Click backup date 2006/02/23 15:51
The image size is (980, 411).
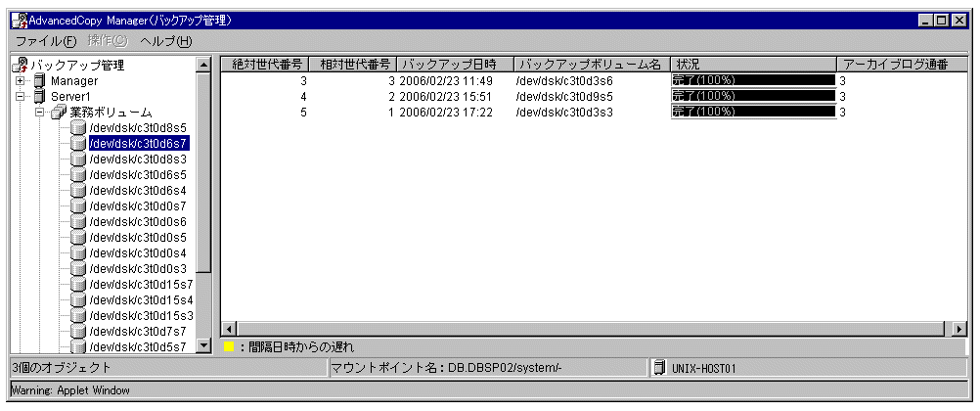pos(446,96)
